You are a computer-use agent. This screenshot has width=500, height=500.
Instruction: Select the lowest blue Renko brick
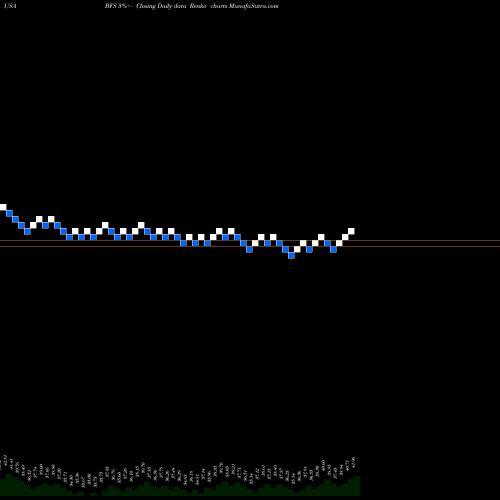coord(291,255)
